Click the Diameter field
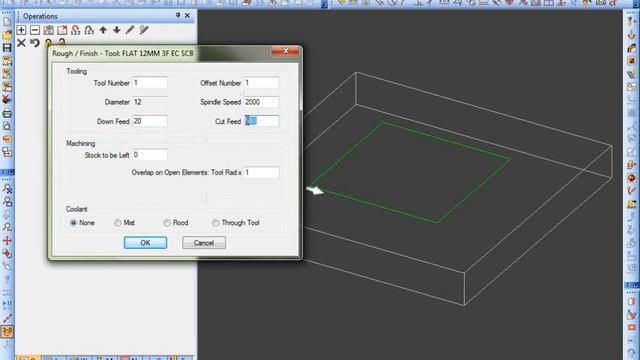640x360 pixels. coord(149,102)
